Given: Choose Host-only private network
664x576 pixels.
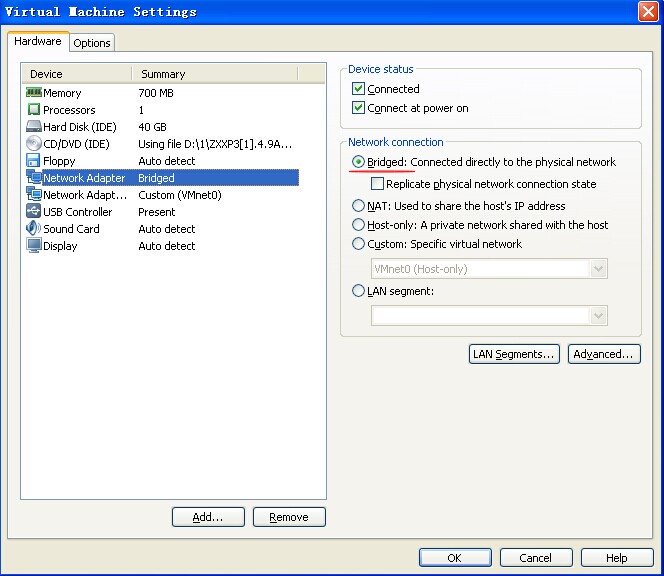Looking at the screenshot, I should [358, 224].
